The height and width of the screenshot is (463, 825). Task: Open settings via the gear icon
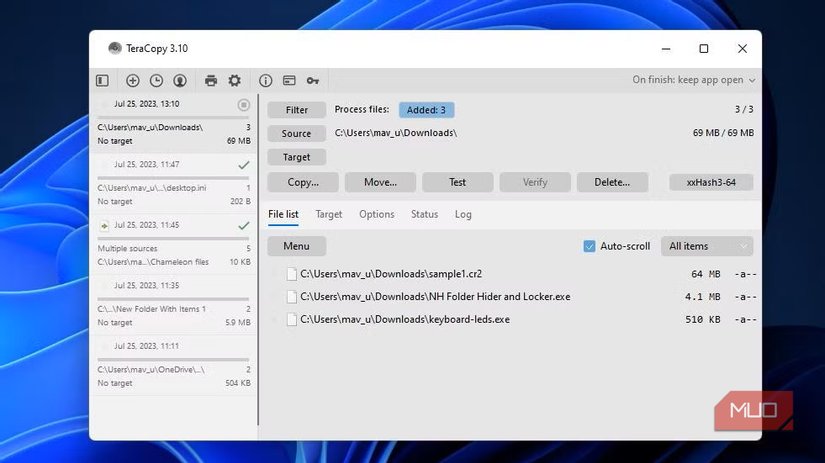click(x=235, y=80)
